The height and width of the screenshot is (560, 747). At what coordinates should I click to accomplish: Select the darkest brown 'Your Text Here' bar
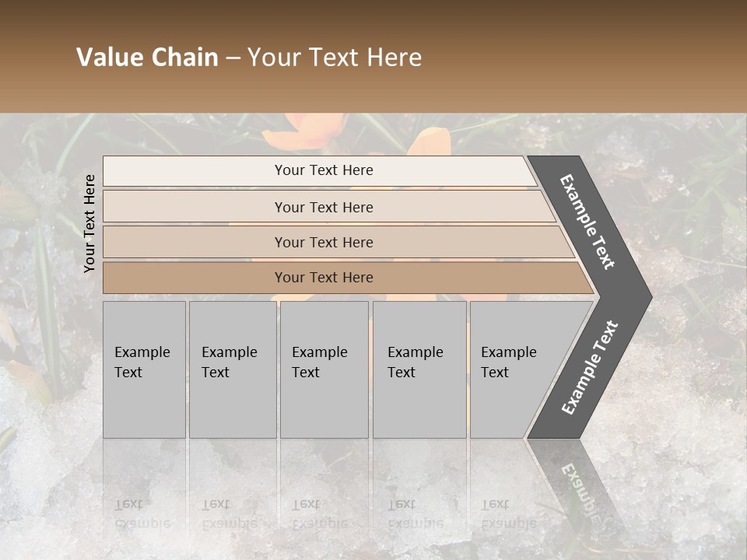(x=349, y=278)
